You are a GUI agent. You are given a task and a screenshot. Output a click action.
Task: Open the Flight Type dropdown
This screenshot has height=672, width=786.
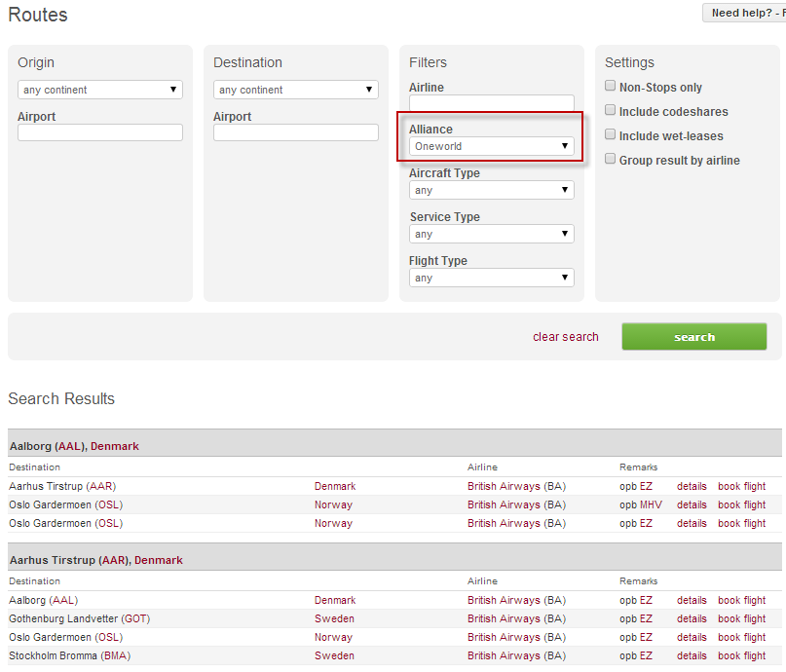[491, 278]
